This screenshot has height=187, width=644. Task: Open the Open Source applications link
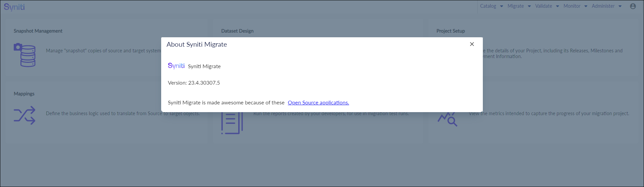tap(318, 103)
